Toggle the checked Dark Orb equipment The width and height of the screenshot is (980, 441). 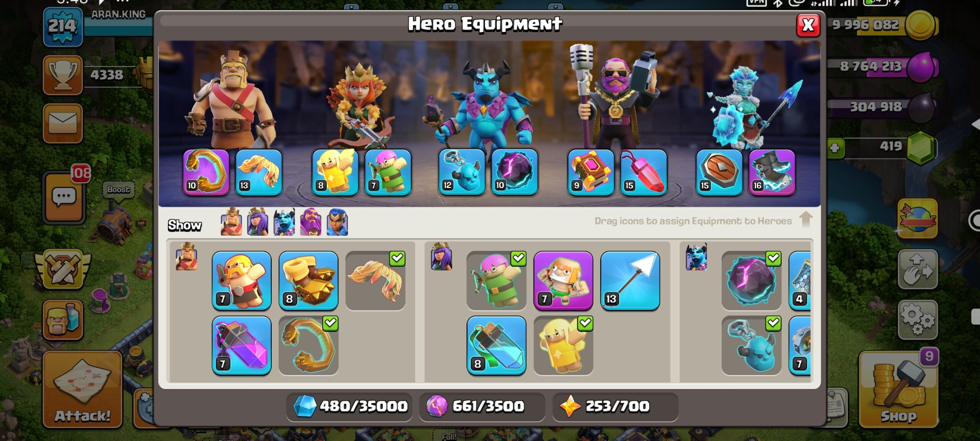pos(751,281)
